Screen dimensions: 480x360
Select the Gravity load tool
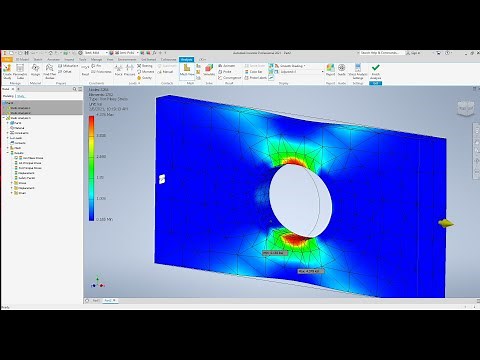click(x=145, y=78)
